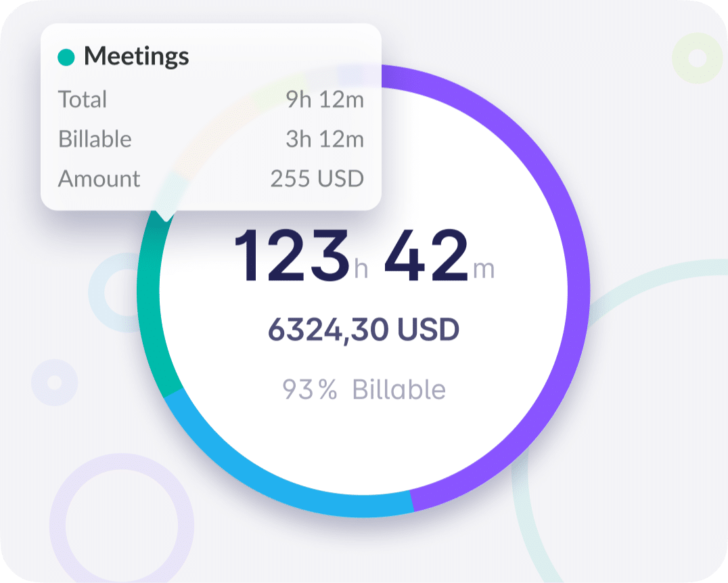Click the Meetings tooltip title

(x=136, y=57)
